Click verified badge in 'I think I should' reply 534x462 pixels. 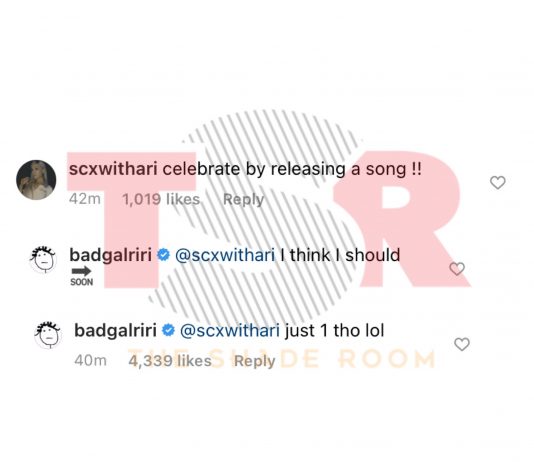click(x=164, y=255)
